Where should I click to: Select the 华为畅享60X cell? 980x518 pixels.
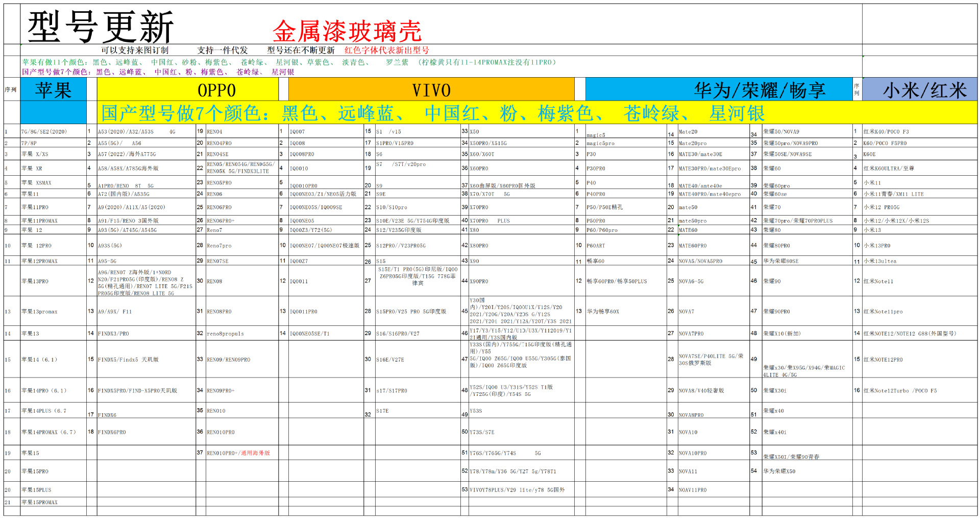(626, 311)
